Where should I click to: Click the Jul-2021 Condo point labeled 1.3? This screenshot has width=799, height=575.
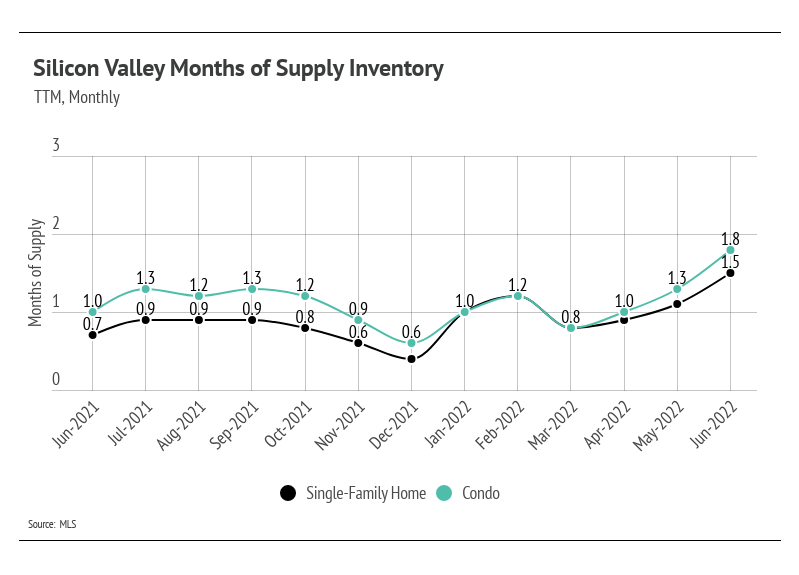(x=145, y=289)
